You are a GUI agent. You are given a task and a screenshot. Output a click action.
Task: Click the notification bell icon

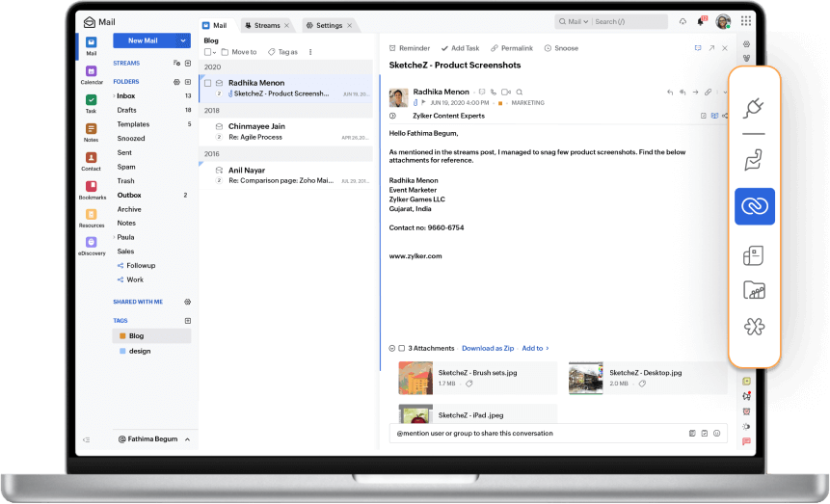click(x=700, y=22)
